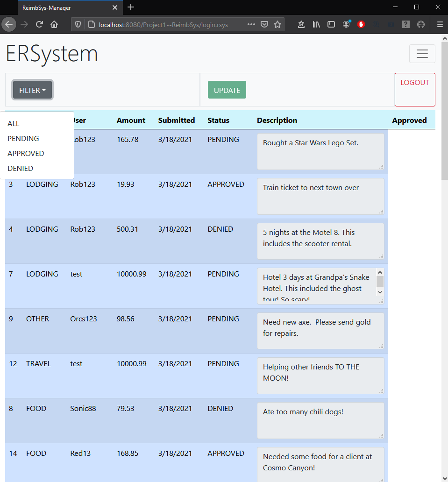Viewport: 448px width, 482px height.
Task: Toggle the ERSystem navbar hamburger menu
Action: 422,54
